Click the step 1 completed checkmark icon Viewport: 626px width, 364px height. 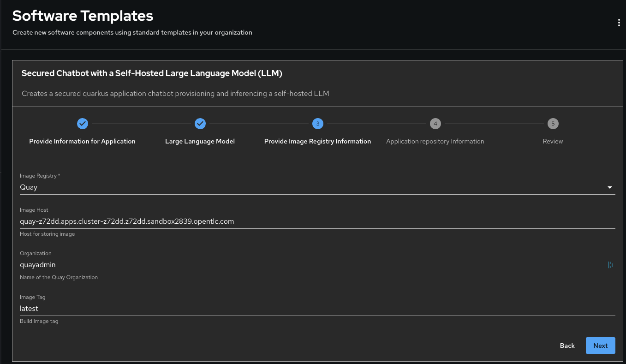82,124
